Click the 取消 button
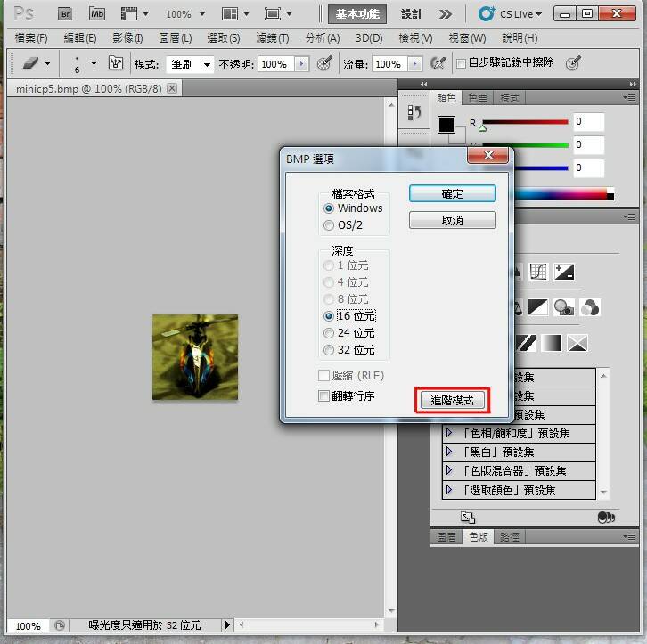The height and width of the screenshot is (644, 647). (452, 220)
